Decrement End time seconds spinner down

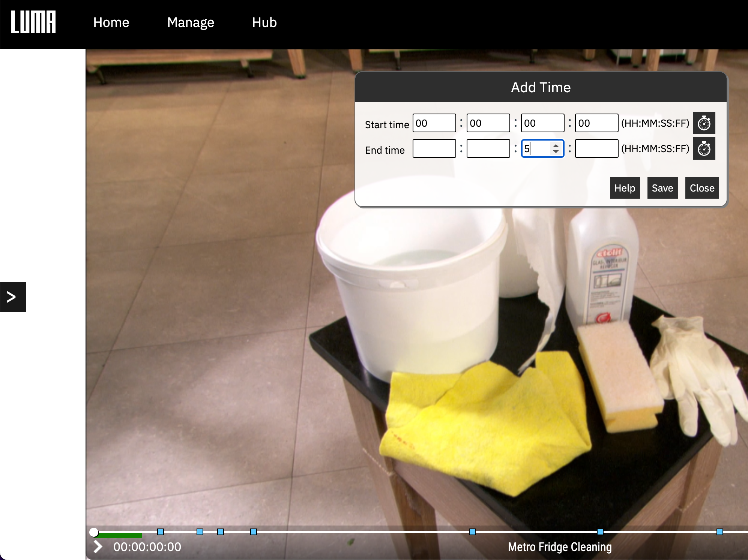point(556,151)
